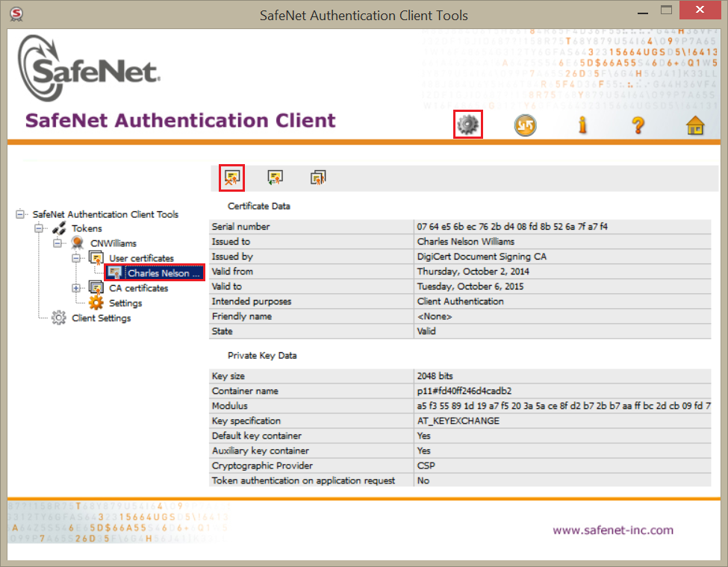Go to Home via house icon
Screen dimensions: 728x567
pyautogui.click(x=695, y=125)
